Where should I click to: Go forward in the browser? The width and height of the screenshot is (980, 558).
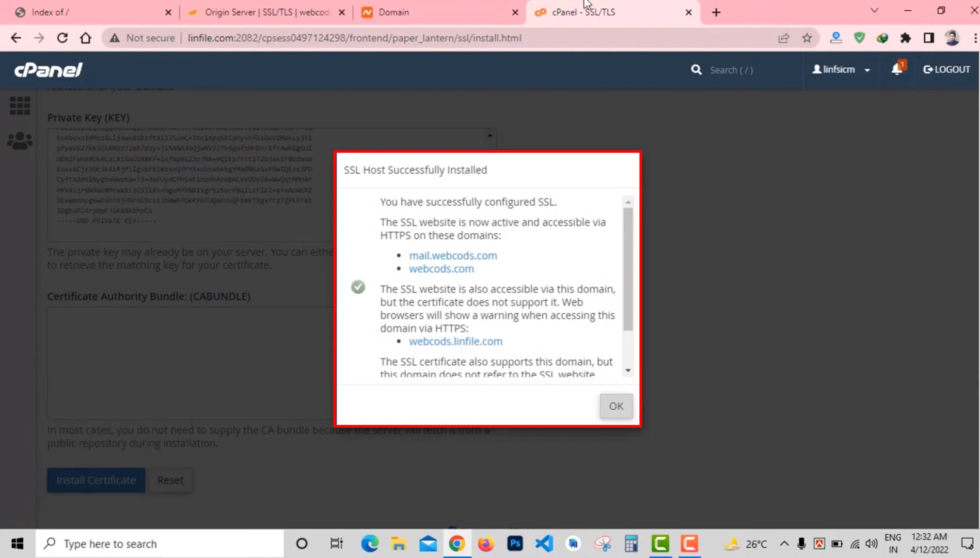39,38
